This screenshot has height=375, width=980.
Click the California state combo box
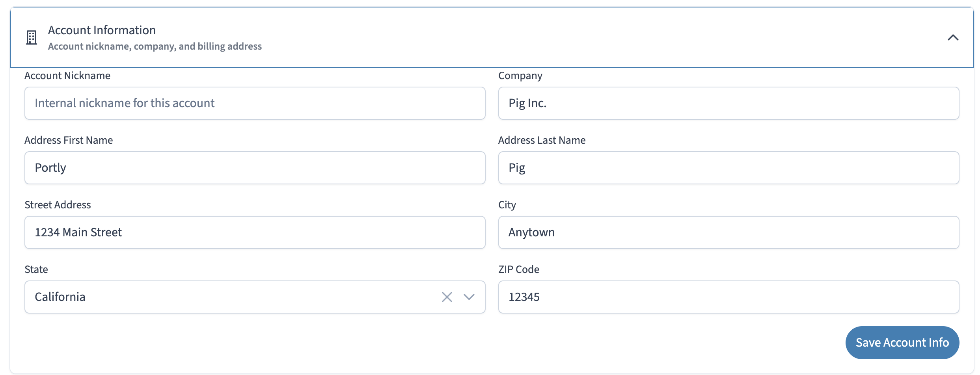255,297
